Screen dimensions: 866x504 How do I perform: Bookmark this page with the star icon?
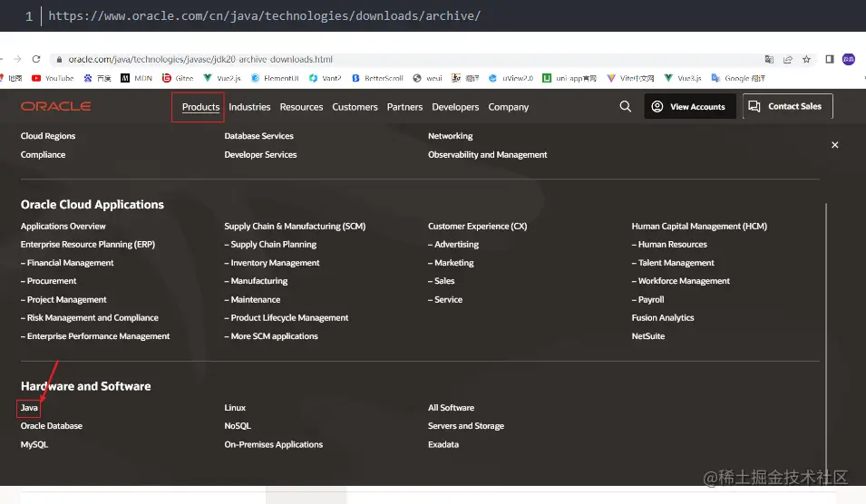coord(806,59)
